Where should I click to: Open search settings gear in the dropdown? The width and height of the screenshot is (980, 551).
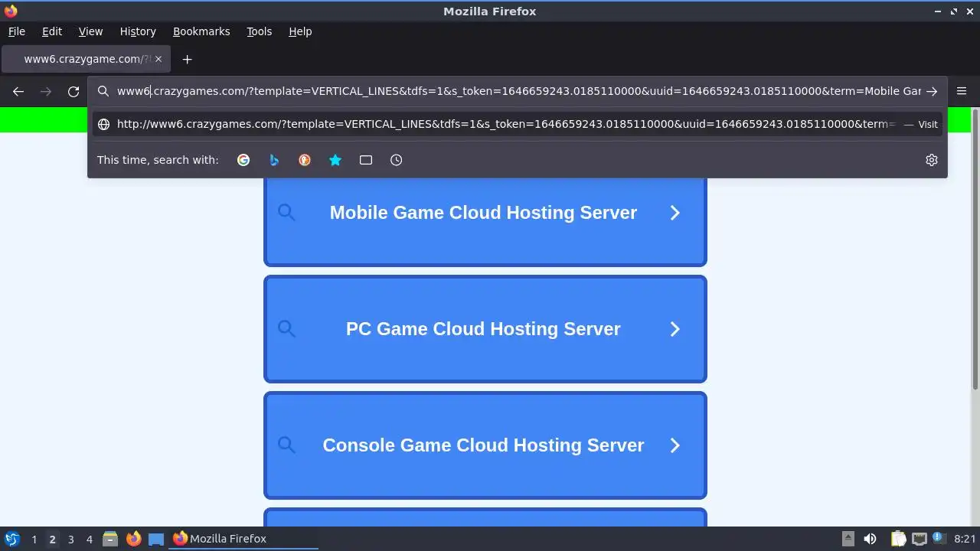(x=932, y=160)
